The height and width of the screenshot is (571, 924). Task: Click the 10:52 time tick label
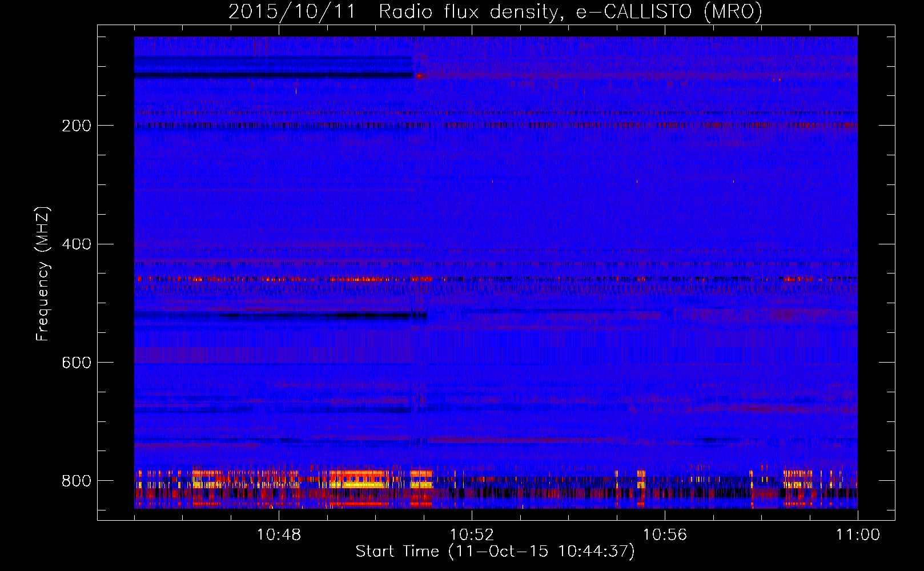click(472, 535)
